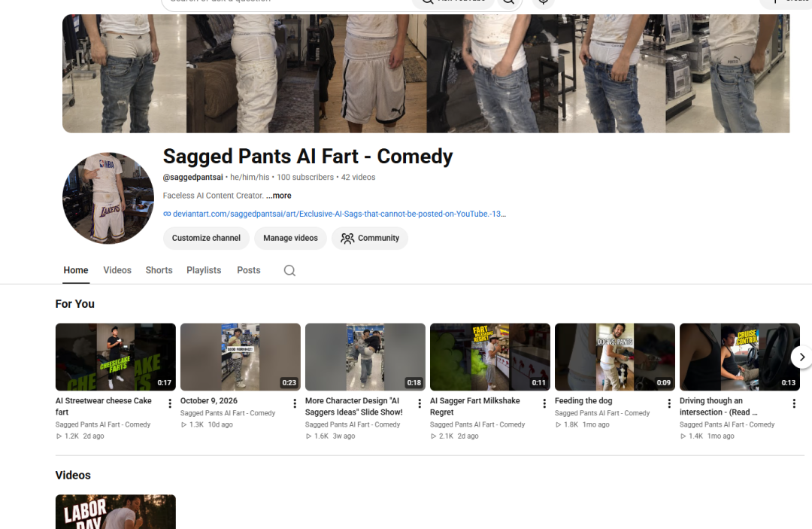View the Playlists tab

[x=204, y=270]
